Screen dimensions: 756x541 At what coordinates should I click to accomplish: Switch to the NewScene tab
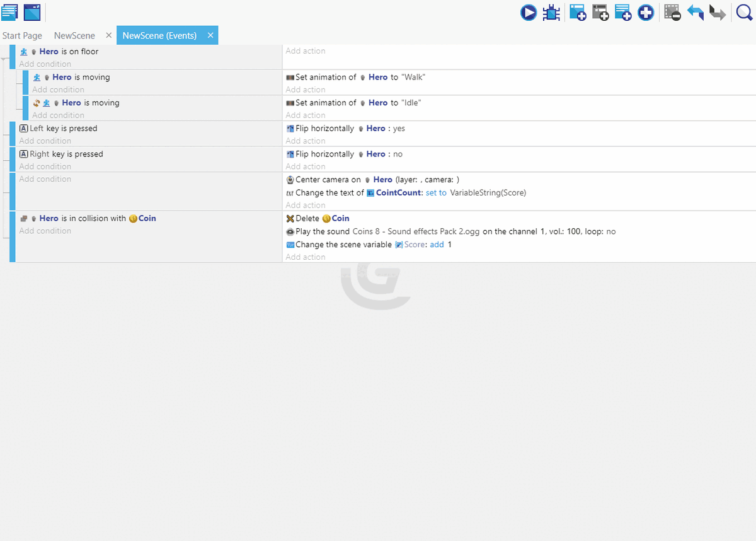tap(74, 35)
